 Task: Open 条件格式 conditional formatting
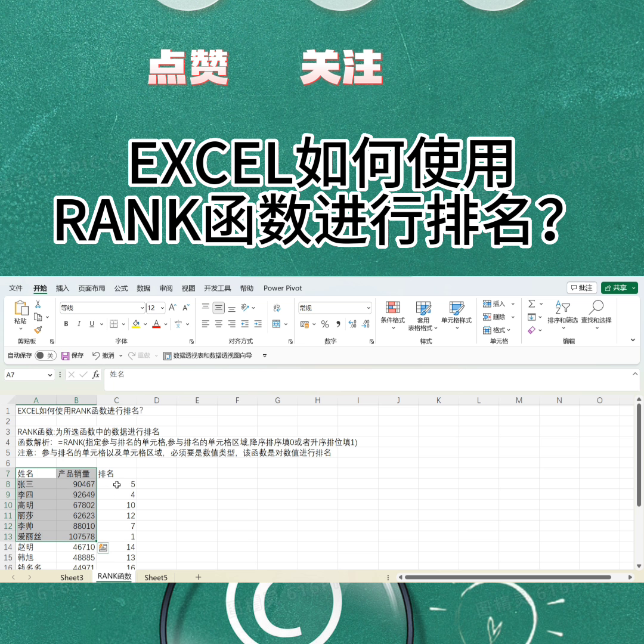392,315
